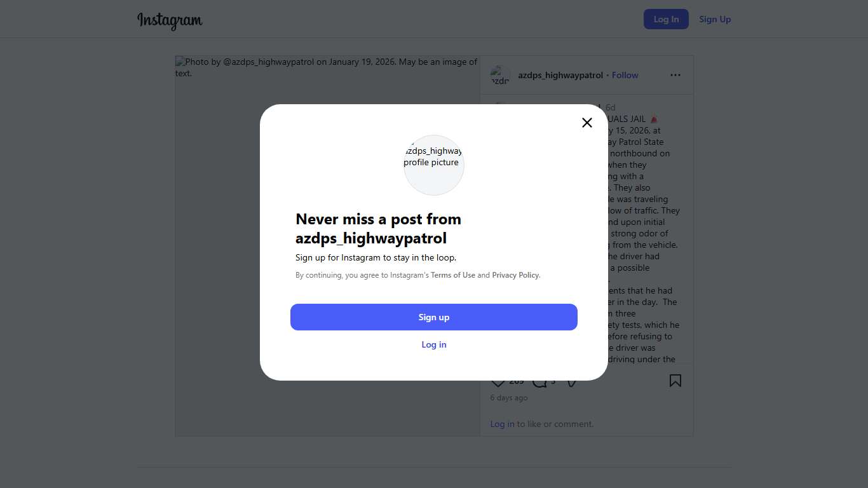
Task: Open the Privacy Policy link
Action: 515,275
